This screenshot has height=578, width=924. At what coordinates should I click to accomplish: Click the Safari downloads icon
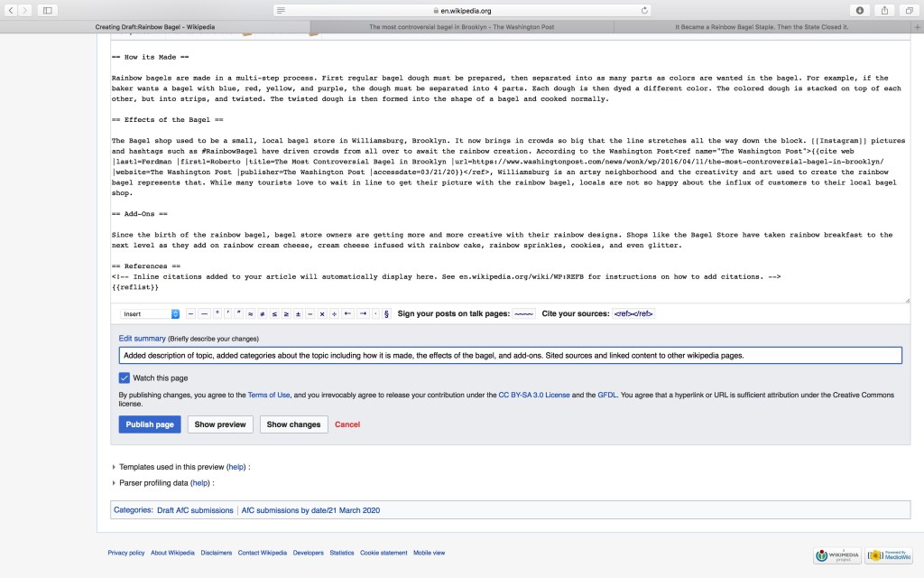(860, 10)
